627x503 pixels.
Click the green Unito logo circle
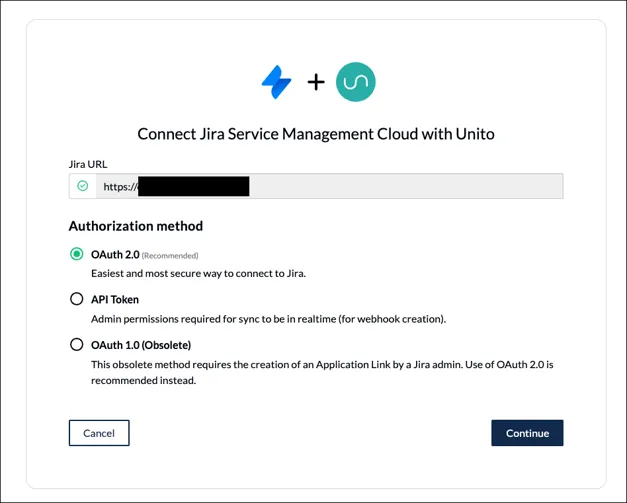(355, 82)
